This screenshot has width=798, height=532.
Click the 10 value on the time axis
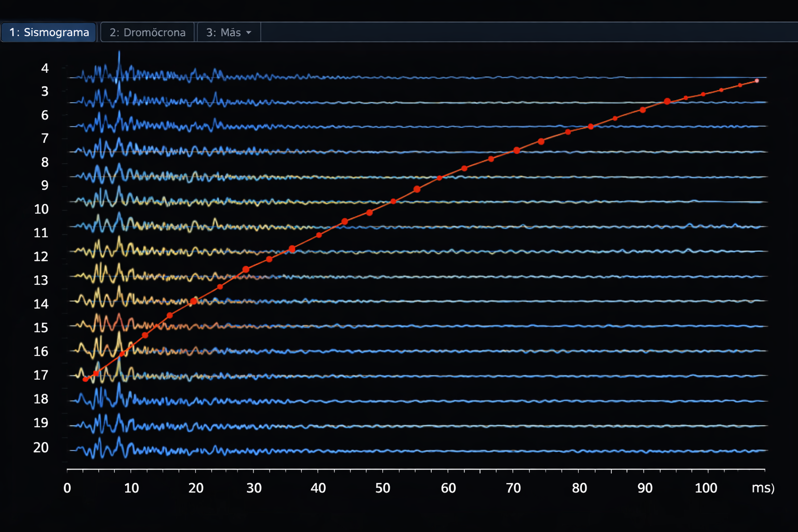click(131, 488)
